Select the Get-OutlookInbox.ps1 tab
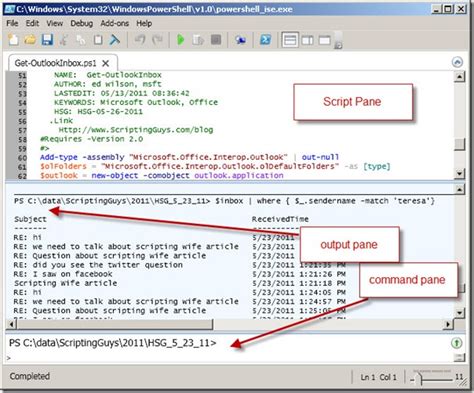The width and height of the screenshot is (474, 393). click(x=55, y=63)
